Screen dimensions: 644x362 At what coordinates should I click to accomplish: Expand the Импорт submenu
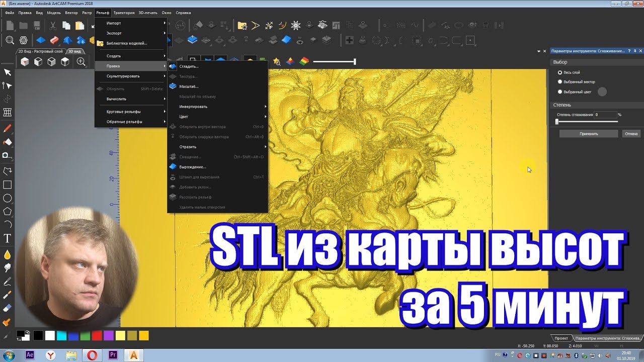coord(131,23)
